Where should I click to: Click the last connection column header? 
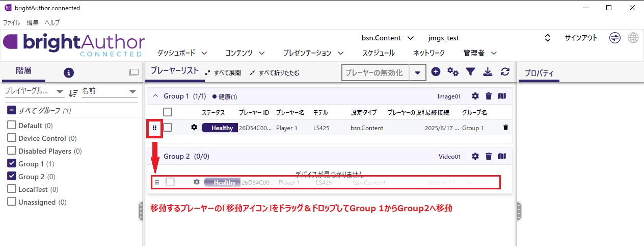(437, 112)
